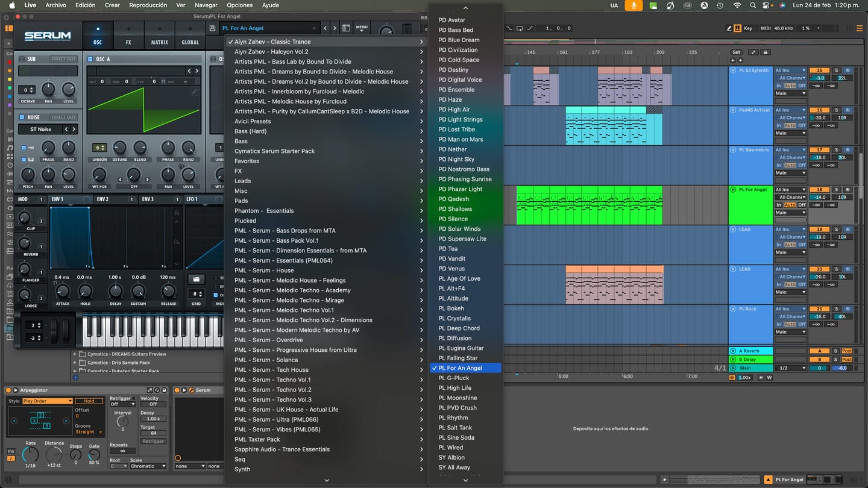Open Avicii Presets submenu

coord(325,121)
